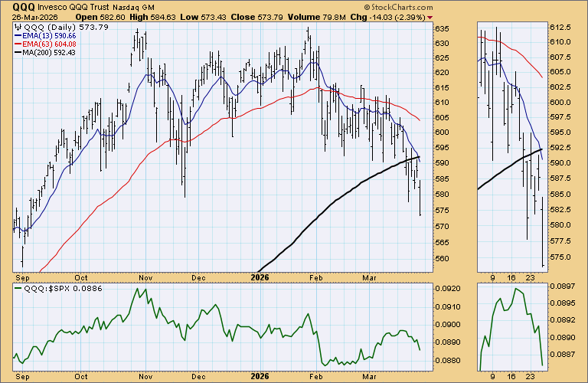Click the 0.0897 zoomed ratio axis label
Screen dimensions: 588x383
563,286
